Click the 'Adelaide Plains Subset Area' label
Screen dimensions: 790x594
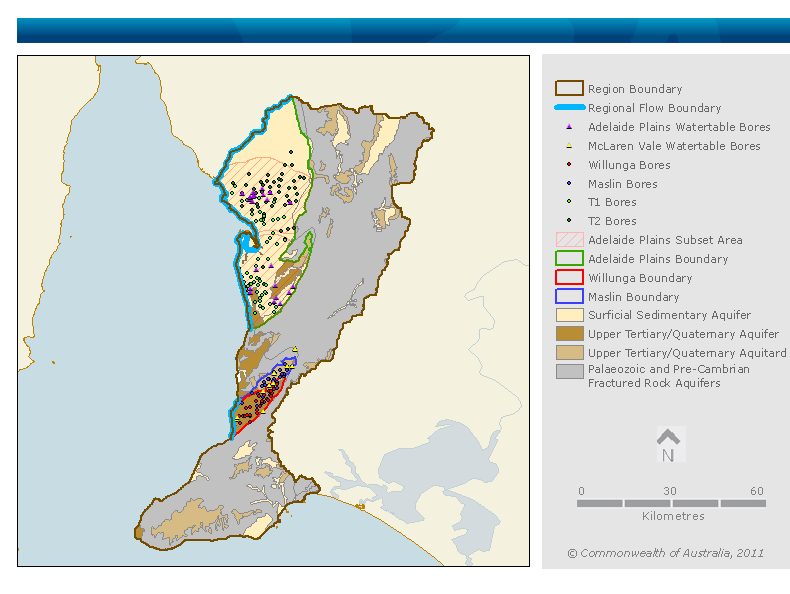(x=665, y=240)
